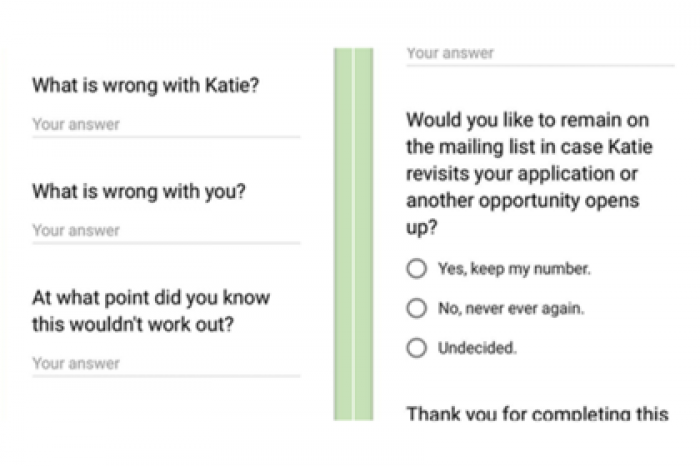Pick the 'Undecided.' radio circle
700x466 pixels.
click(417, 348)
